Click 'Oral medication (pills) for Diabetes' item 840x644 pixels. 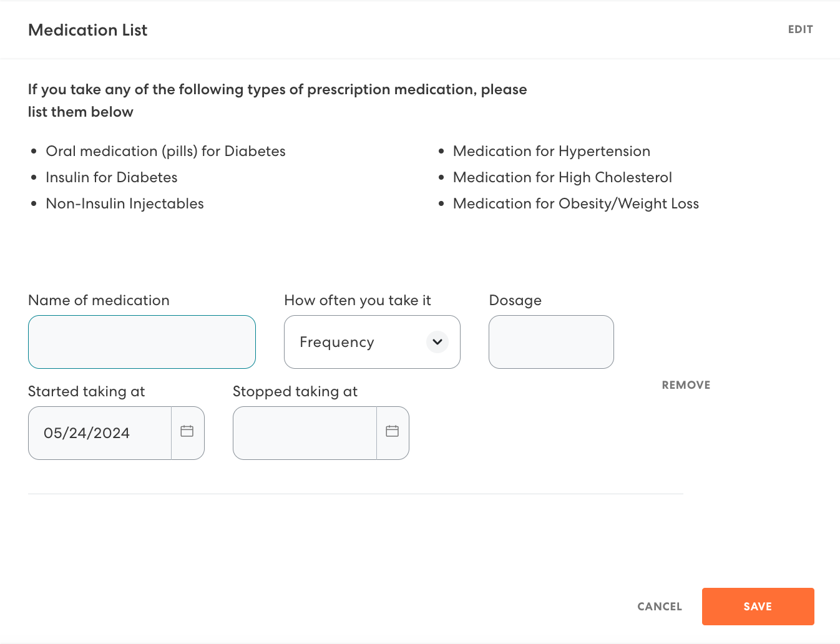click(165, 151)
